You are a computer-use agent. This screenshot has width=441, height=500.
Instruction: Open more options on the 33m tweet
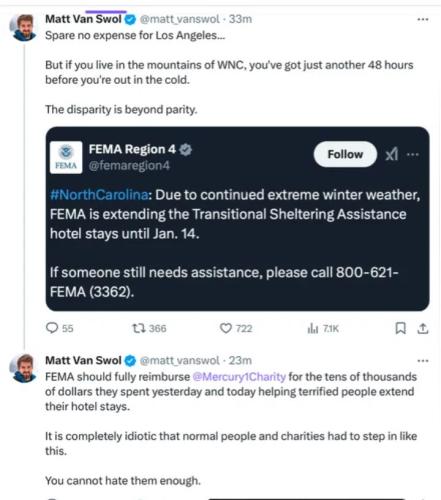(x=423, y=19)
